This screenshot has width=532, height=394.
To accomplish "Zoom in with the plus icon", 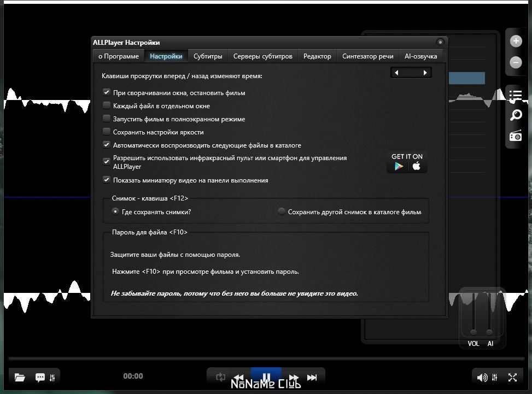I will pos(516,41).
